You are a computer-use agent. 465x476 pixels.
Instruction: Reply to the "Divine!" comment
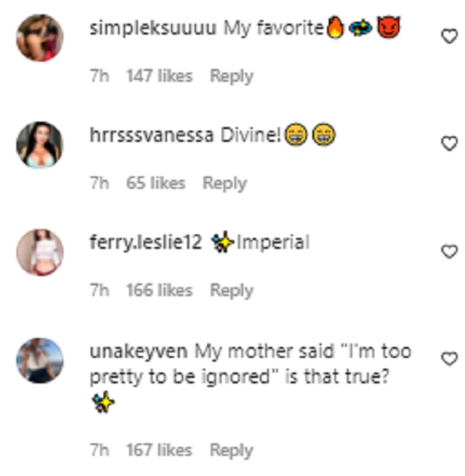(224, 183)
